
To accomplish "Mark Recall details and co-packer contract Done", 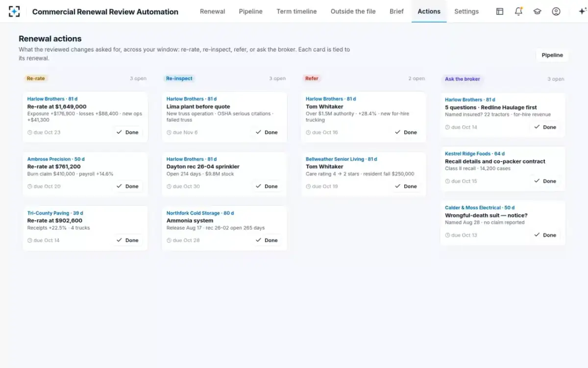I will (x=545, y=181).
